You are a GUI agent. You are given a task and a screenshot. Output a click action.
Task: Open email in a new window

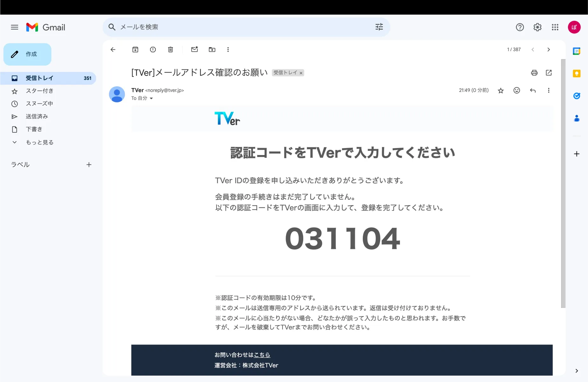click(549, 73)
